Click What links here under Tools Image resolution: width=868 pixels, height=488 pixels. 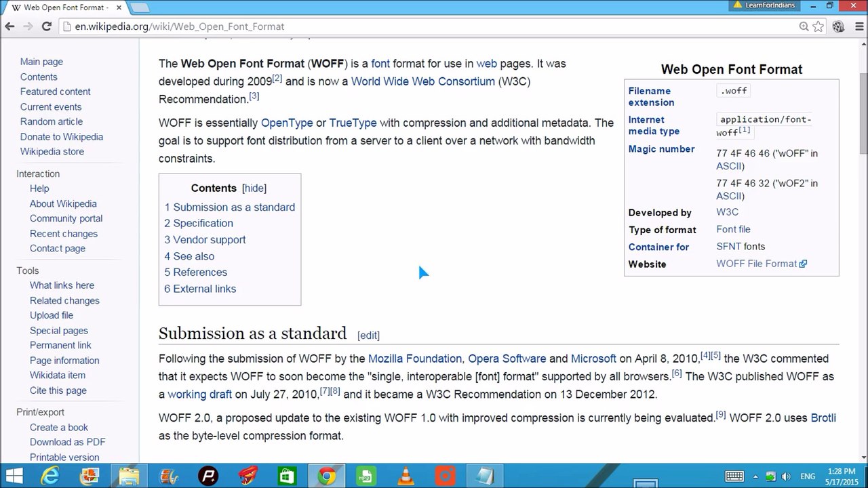(62, 285)
